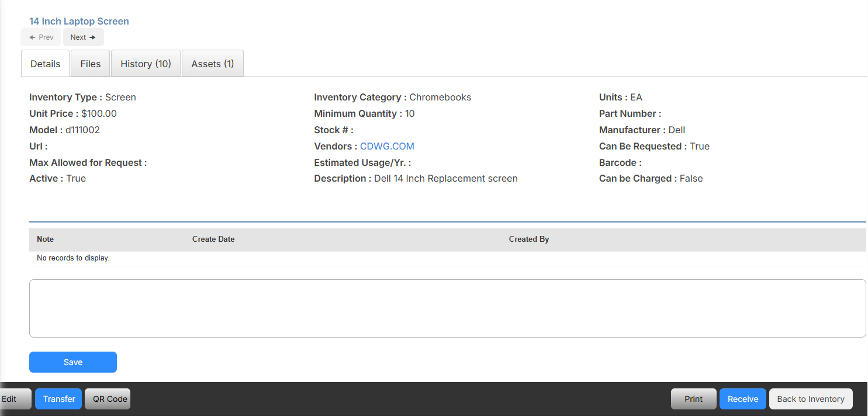
Task: Click the Created By column header
Action: click(x=528, y=239)
